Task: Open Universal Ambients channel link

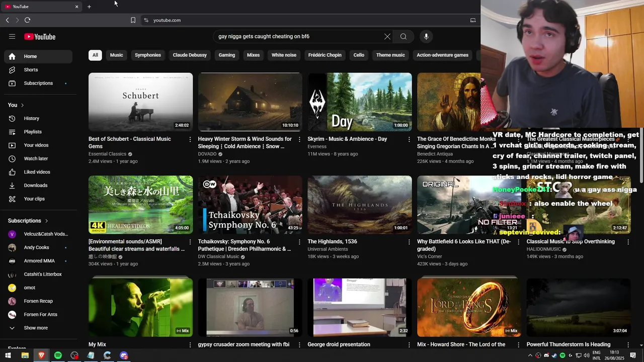Action: 328,249
